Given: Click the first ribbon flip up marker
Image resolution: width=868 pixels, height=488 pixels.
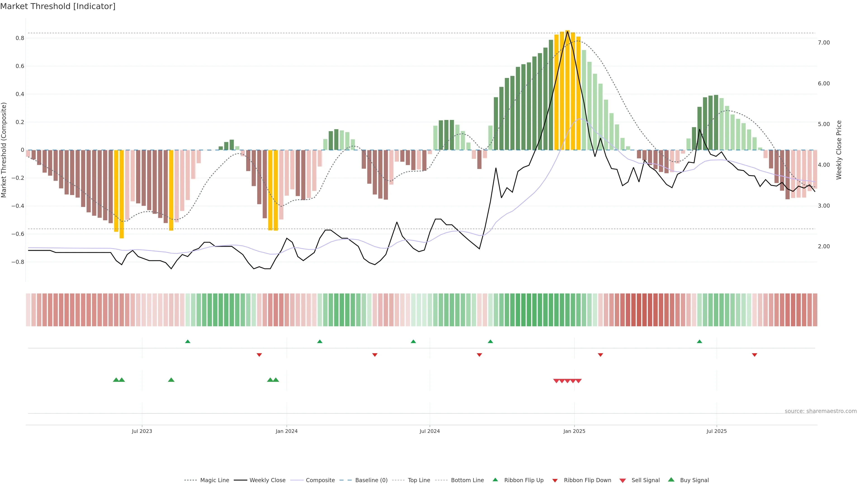Looking at the screenshot, I should click(188, 342).
